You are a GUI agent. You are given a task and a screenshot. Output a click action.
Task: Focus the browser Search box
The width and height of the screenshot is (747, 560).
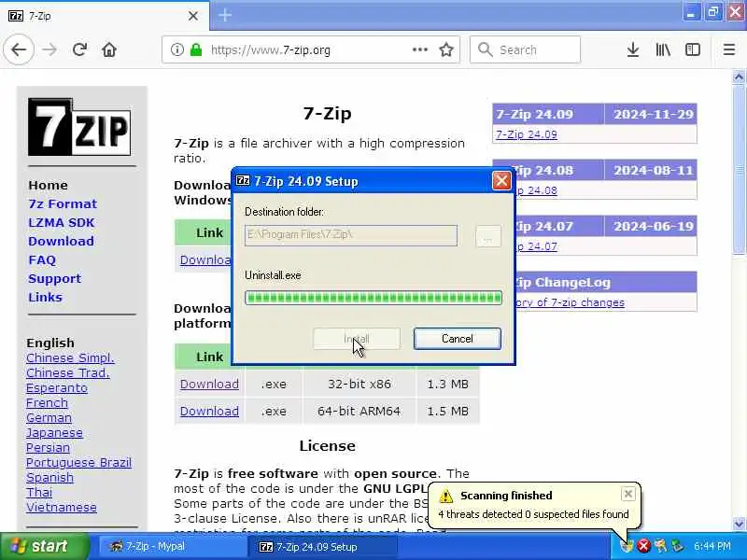pos(525,49)
